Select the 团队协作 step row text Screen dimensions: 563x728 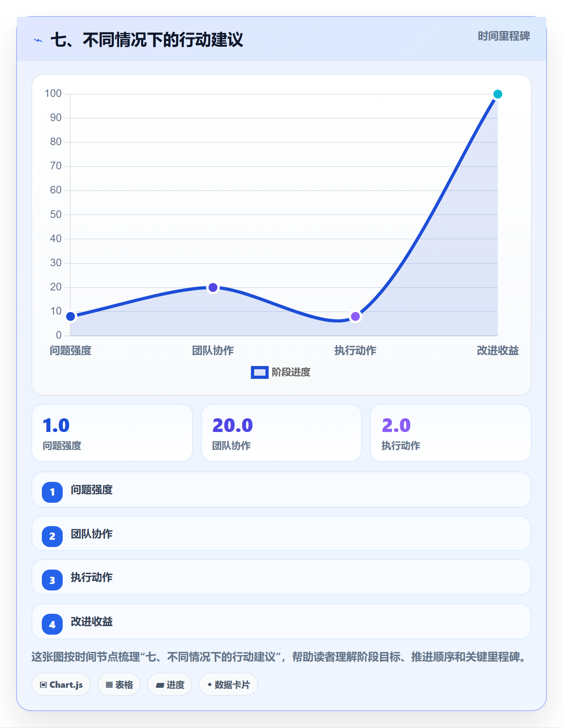point(92,534)
